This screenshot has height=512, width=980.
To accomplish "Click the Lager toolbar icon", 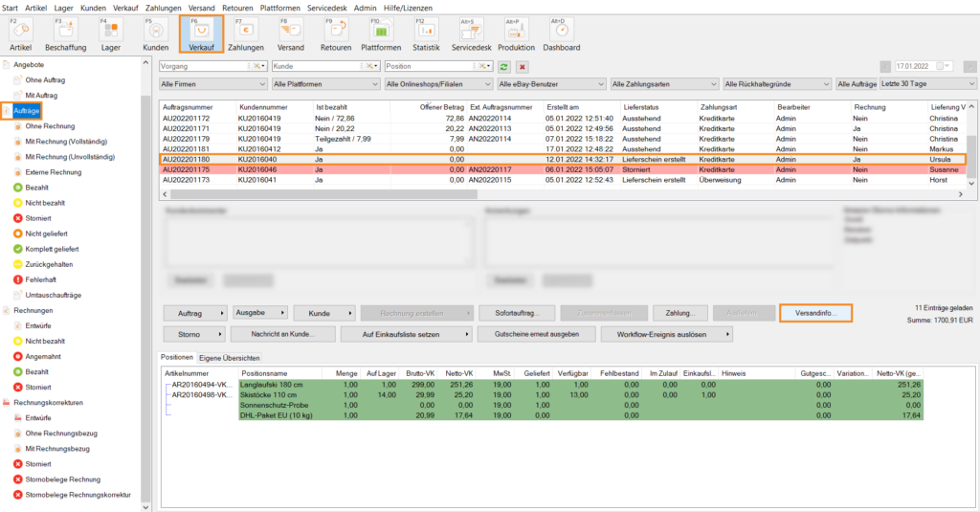I will (111, 33).
